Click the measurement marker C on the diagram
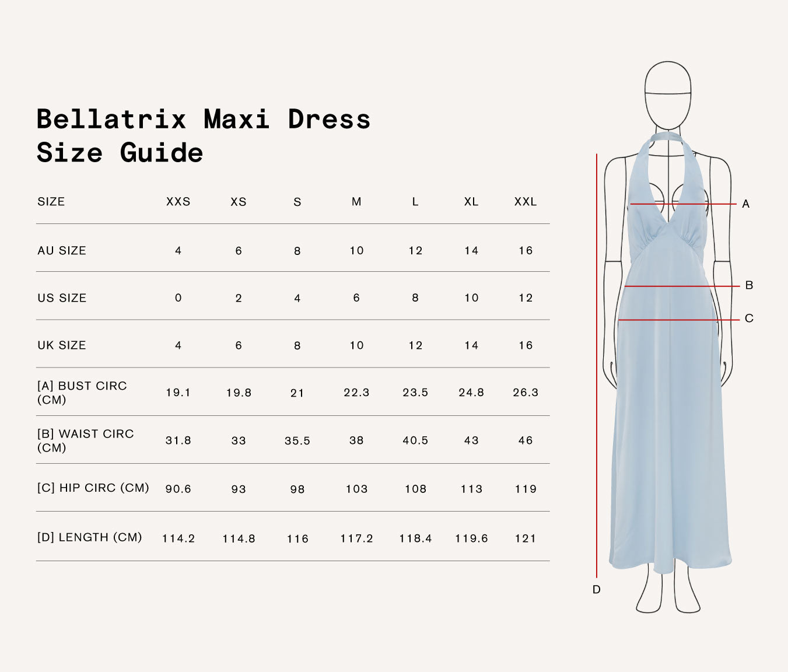The image size is (788, 672). [749, 318]
